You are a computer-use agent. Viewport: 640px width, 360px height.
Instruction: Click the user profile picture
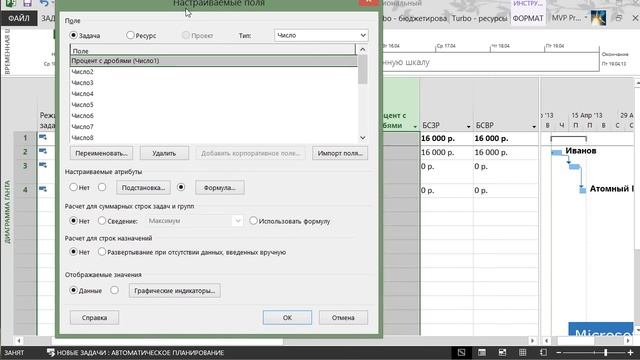pyautogui.click(x=598, y=18)
